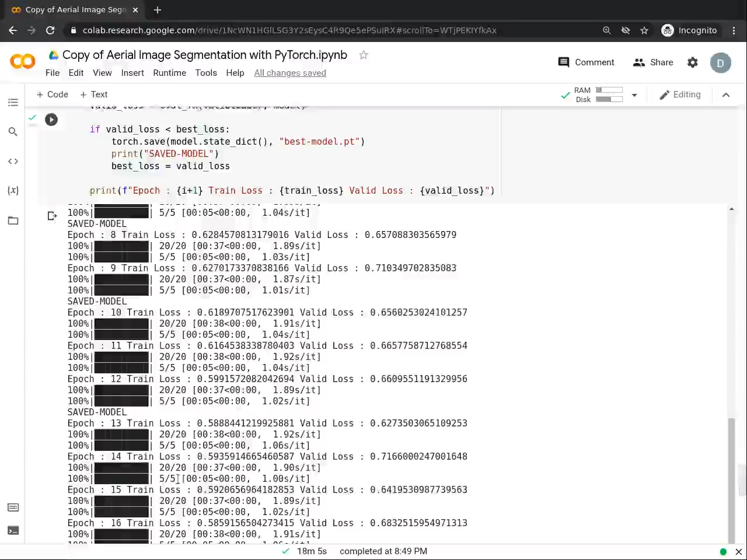
Task: Click the best_loss = valid_loss line
Action: (170, 166)
